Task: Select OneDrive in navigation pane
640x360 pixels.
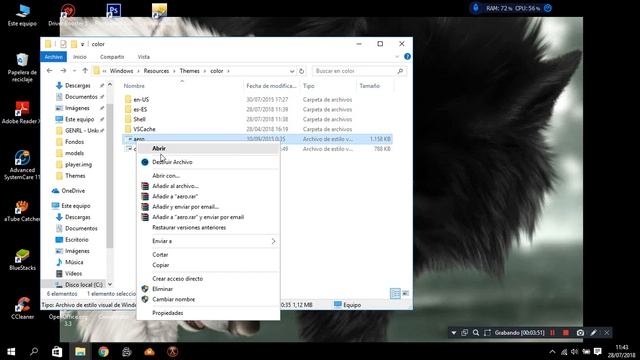Action: [73, 191]
